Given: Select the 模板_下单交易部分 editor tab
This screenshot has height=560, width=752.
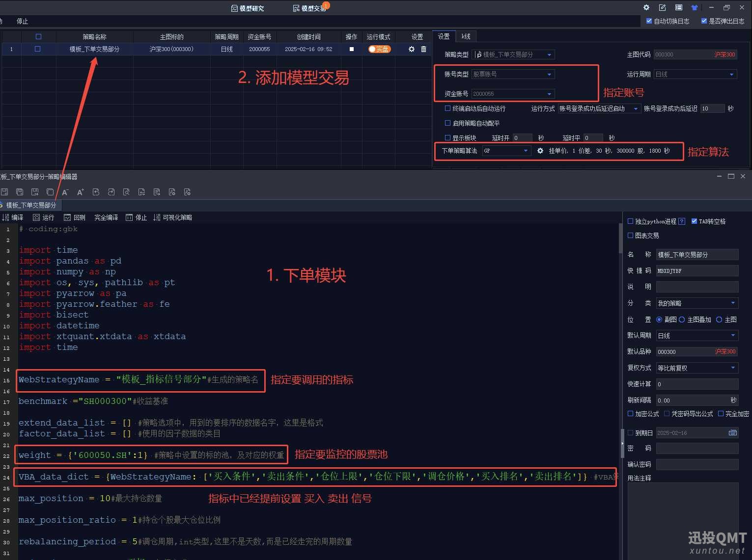Looking at the screenshot, I should tap(30, 205).
